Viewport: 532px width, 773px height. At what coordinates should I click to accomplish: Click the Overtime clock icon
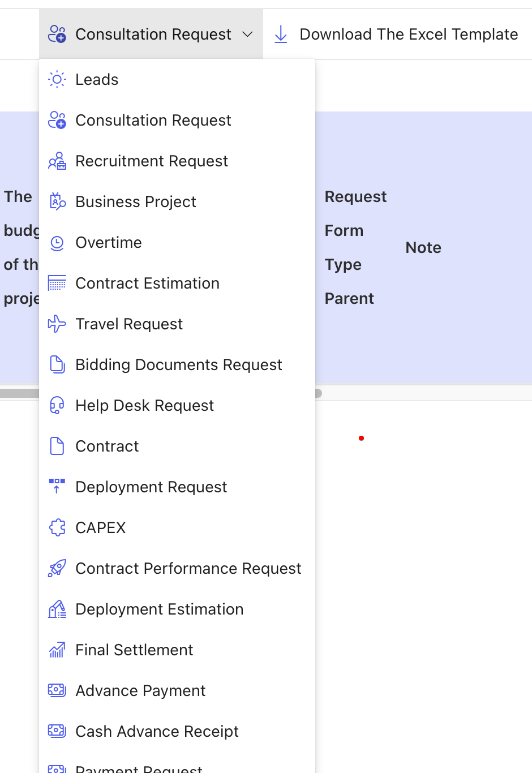57,243
